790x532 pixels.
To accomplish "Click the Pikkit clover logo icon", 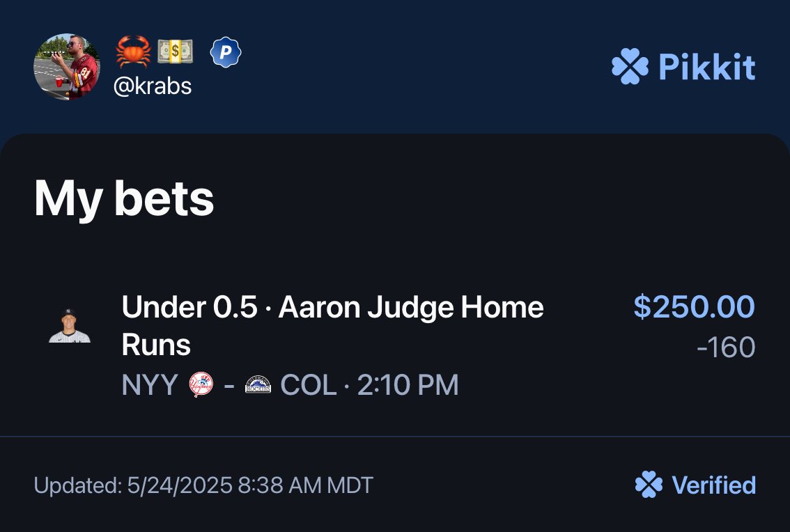I will pyautogui.click(x=630, y=68).
